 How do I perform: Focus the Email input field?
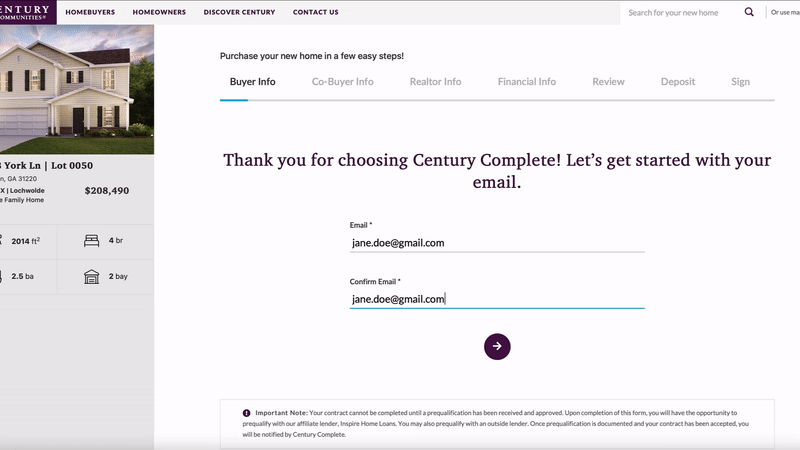497,243
